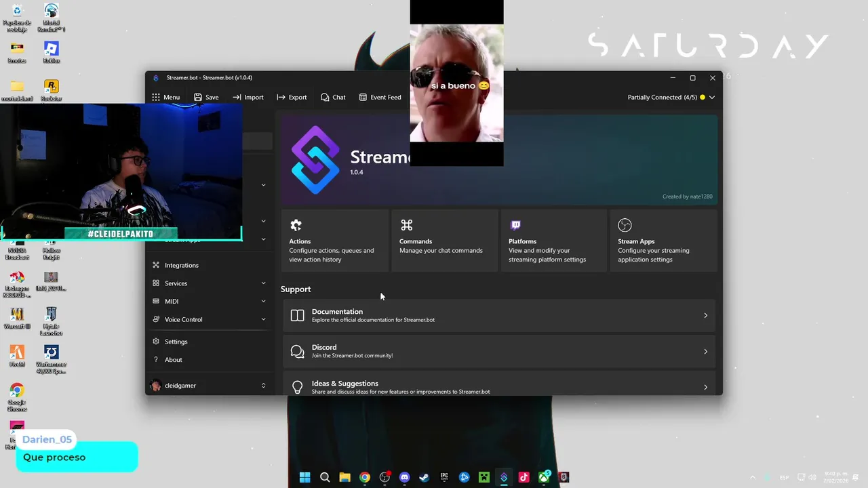Viewport: 868px width, 488px height.
Task: Select the Emotes folder on desktop
Action: coord(17,52)
